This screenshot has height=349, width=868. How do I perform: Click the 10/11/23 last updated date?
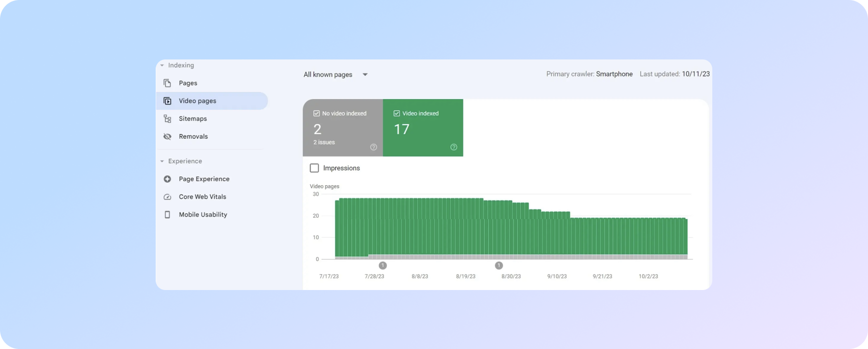pos(696,74)
